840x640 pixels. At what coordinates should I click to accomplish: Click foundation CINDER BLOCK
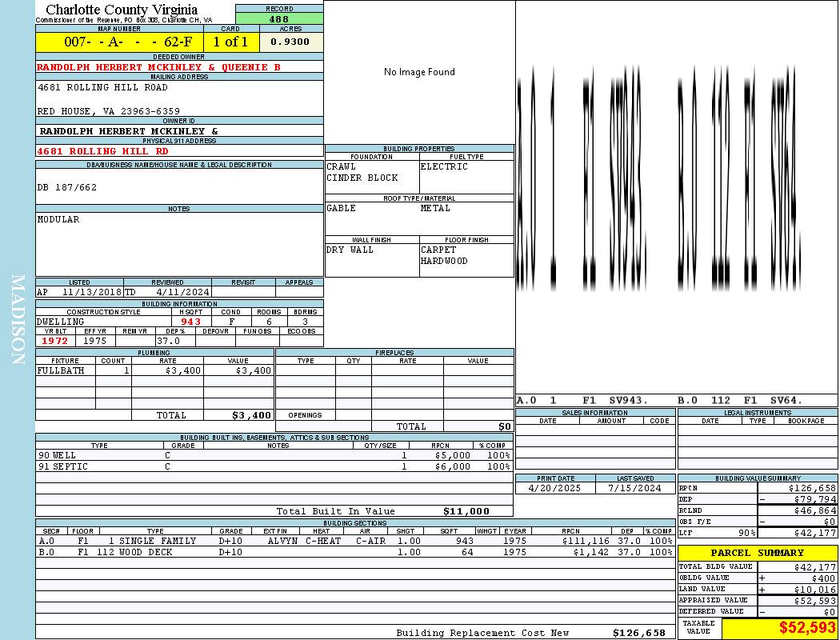(x=362, y=178)
